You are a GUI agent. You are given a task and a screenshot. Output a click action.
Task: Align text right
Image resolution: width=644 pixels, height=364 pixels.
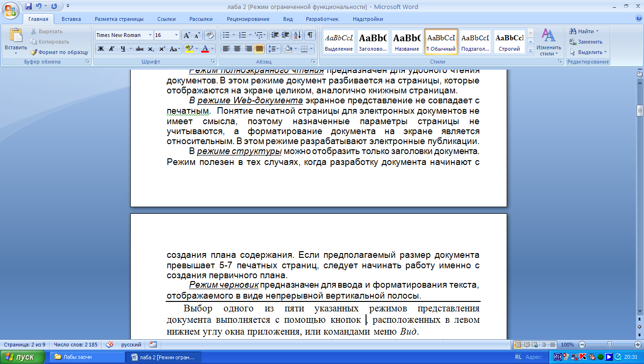tap(248, 48)
